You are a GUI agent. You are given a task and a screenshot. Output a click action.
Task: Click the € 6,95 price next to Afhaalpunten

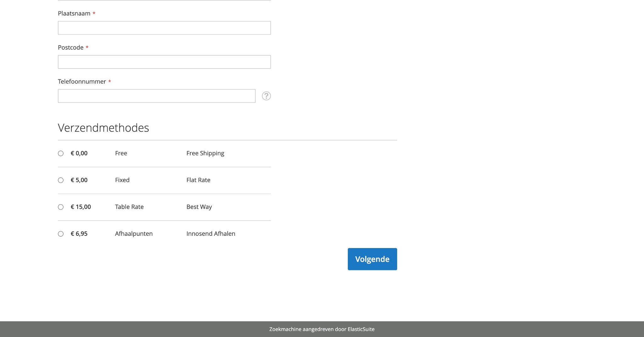coord(79,234)
